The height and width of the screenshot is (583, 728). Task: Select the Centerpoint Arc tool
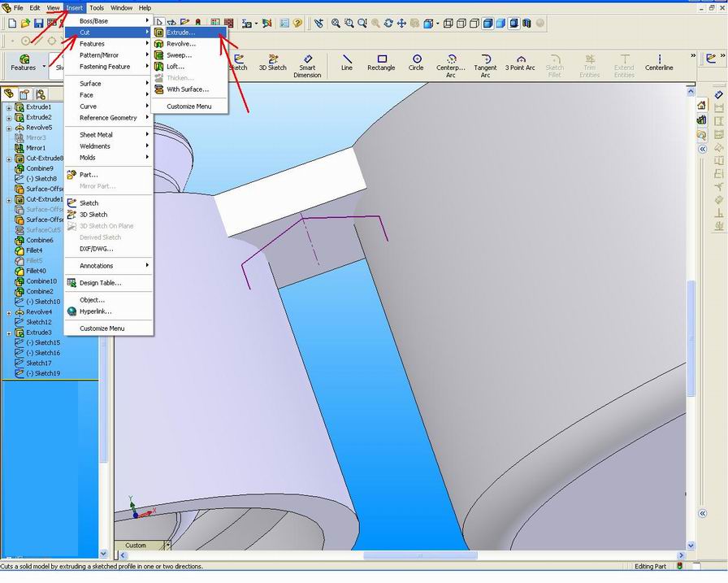click(452, 59)
